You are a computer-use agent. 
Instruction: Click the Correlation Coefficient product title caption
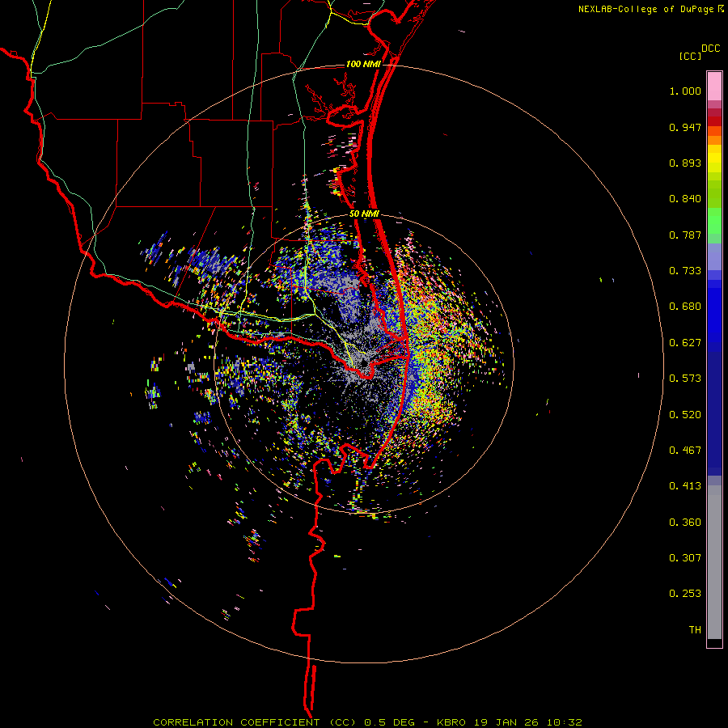click(x=367, y=722)
